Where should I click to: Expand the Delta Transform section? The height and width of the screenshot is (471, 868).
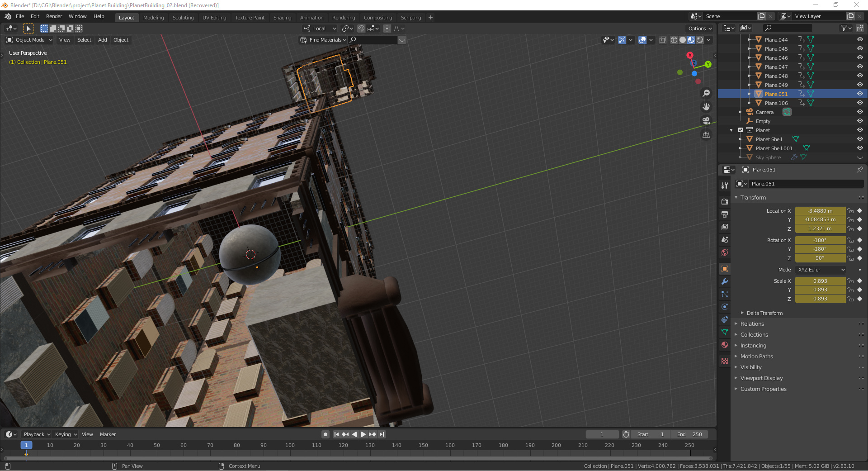click(x=764, y=313)
